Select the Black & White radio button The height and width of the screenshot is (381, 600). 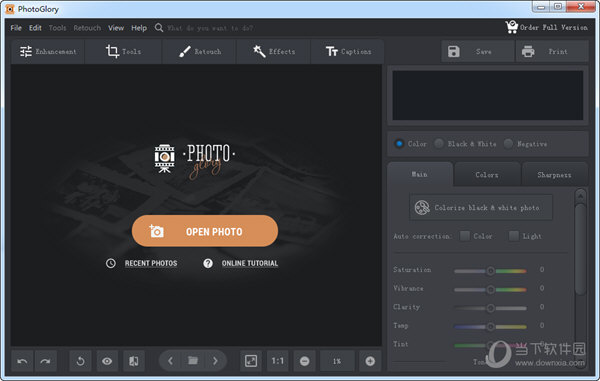point(439,143)
